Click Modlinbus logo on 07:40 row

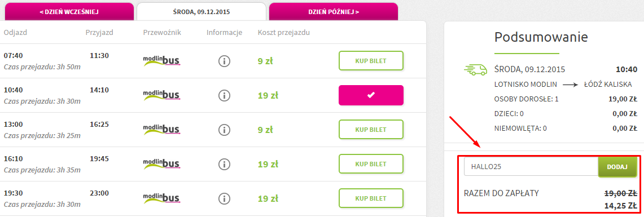click(162, 61)
